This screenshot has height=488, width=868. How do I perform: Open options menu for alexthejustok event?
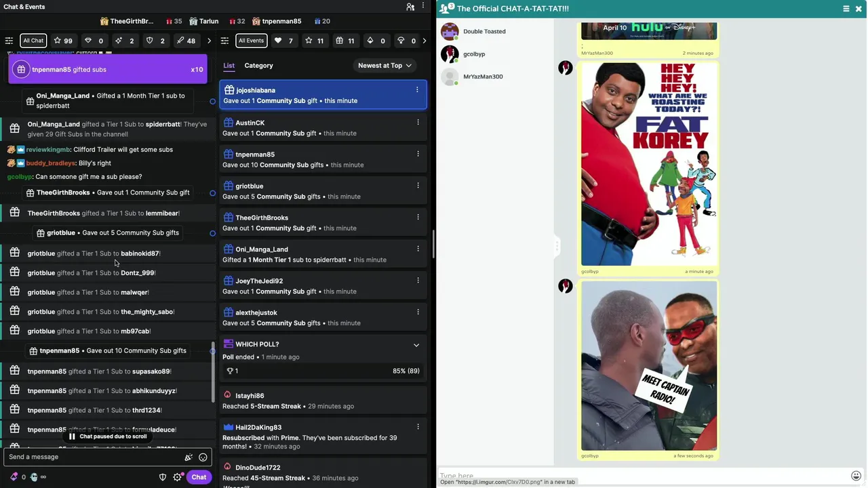coord(418,312)
